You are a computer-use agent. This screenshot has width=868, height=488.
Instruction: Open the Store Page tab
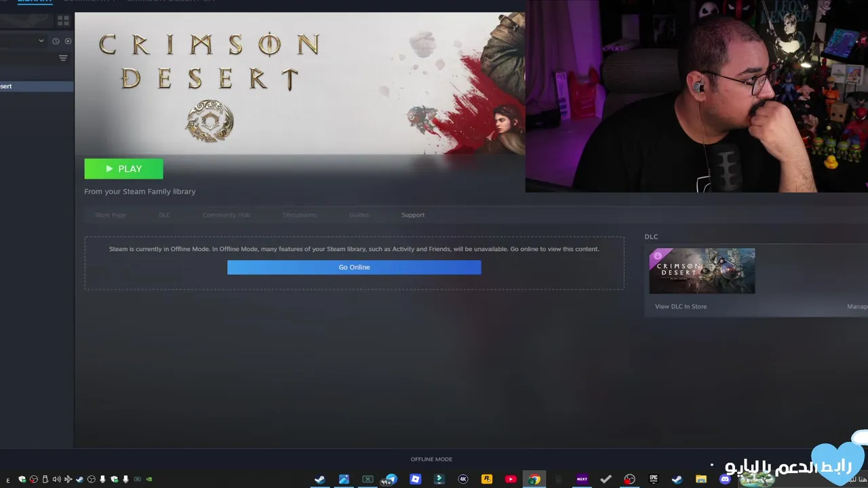111,215
